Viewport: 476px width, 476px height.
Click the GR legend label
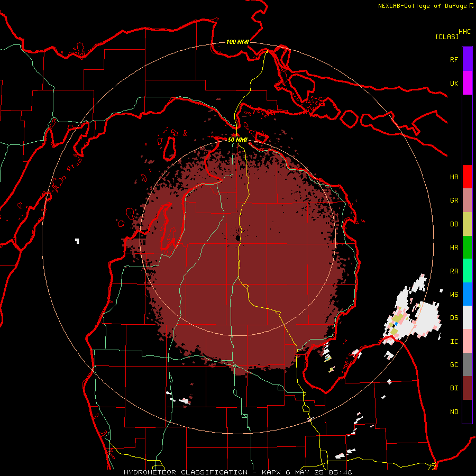pyautogui.click(x=454, y=200)
